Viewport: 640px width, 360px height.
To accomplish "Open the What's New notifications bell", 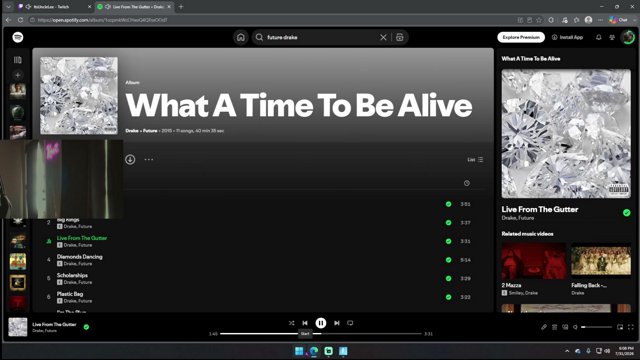I will point(598,38).
